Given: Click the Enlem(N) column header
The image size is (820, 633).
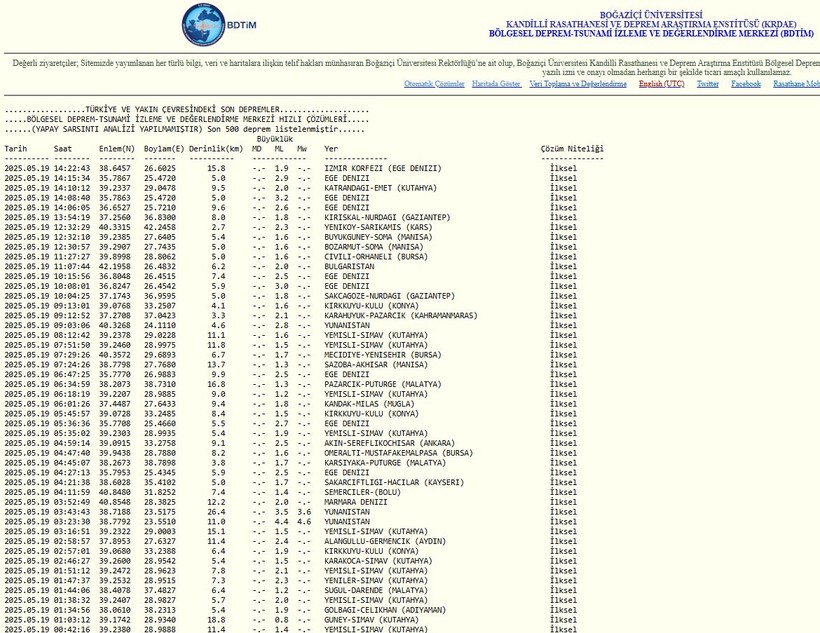Looking at the screenshot, I should coord(117,149).
